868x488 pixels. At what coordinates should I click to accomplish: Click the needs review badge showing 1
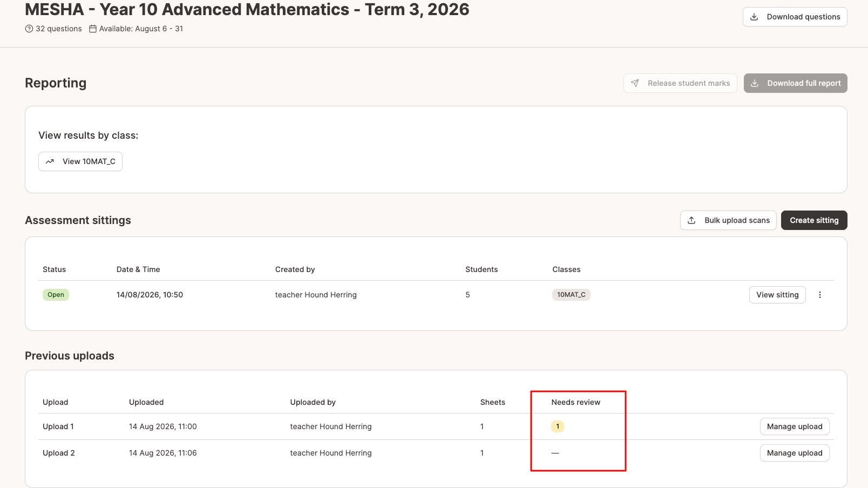tap(558, 426)
